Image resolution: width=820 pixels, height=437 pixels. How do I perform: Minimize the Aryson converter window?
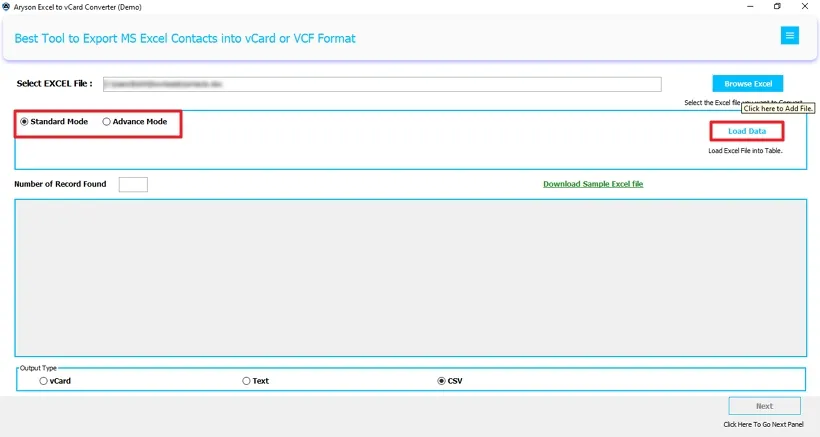click(750, 7)
